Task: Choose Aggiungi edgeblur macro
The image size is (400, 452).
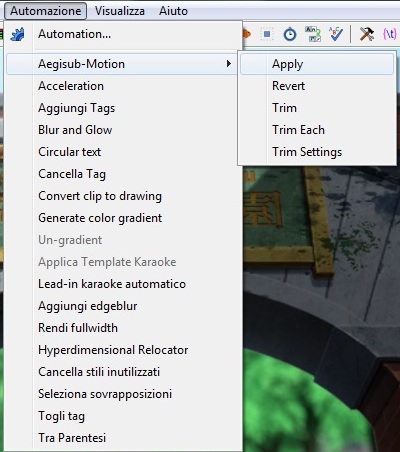Action: (x=124, y=306)
